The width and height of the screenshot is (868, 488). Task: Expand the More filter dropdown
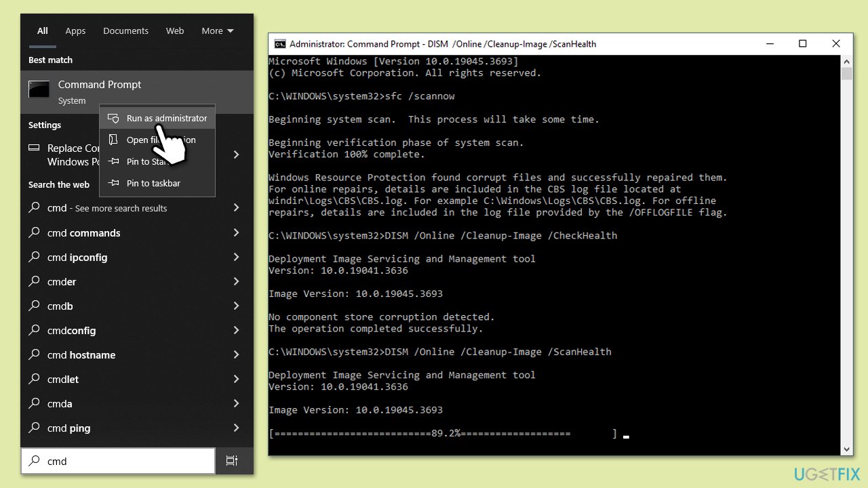(217, 31)
